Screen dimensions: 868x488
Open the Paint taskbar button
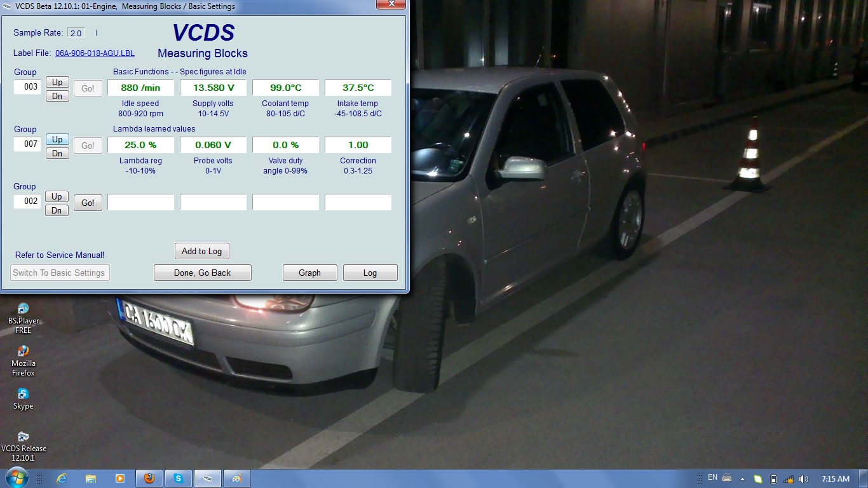(236, 478)
